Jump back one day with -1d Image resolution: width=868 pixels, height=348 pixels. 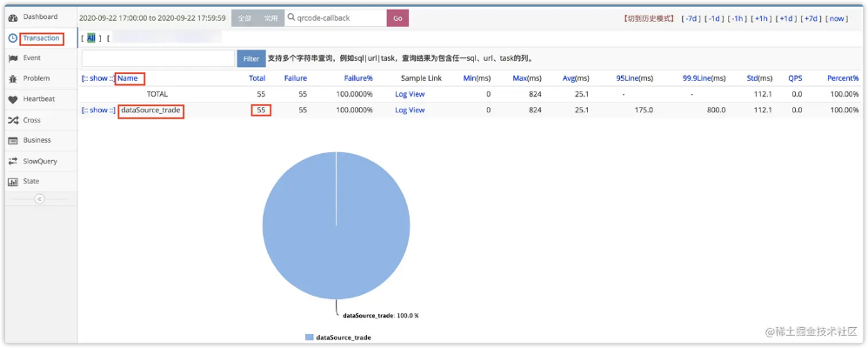713,18
